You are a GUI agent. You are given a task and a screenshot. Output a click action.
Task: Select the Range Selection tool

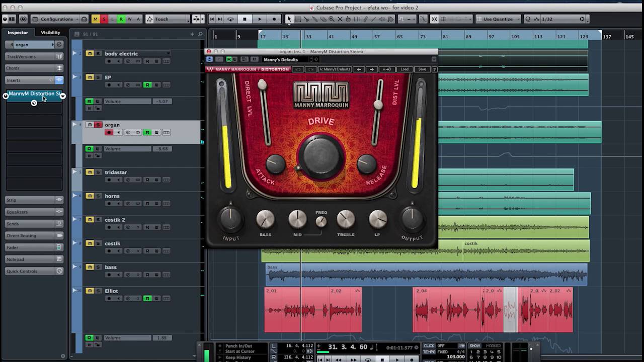pyautogui.click(x=298, y=19)
